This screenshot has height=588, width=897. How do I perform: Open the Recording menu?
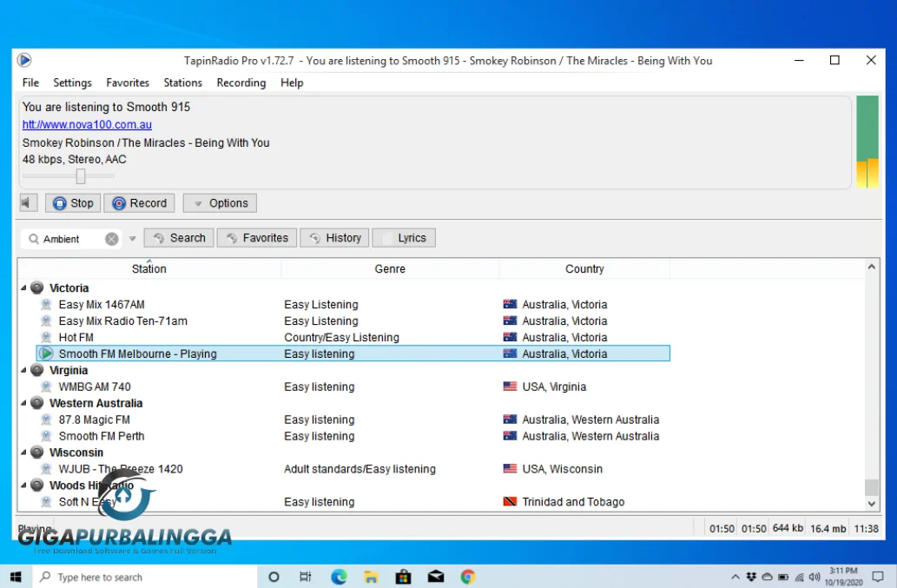pos(241,83)
